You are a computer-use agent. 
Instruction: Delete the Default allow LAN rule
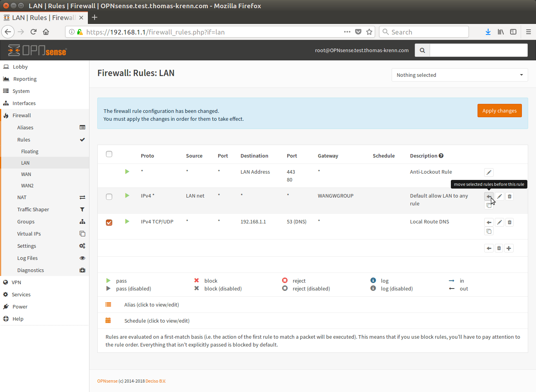[509, 196]
